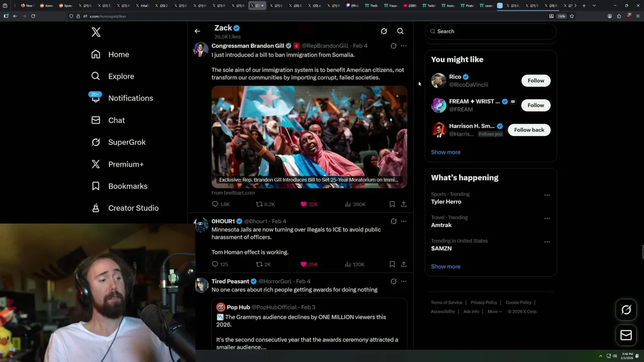Open the quoted Pop Hub post

click(309, 324)
